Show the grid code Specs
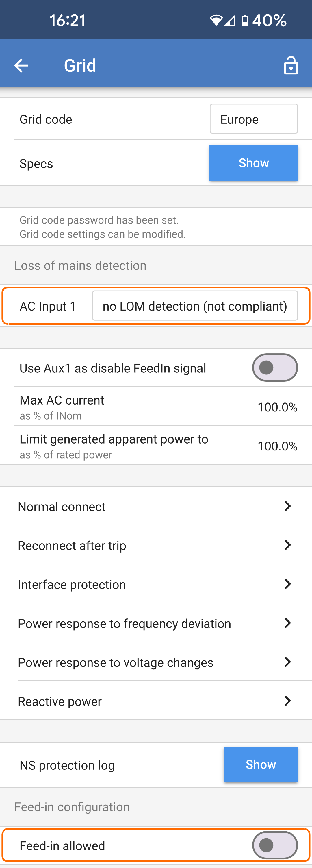 click(x=253, y=163)
